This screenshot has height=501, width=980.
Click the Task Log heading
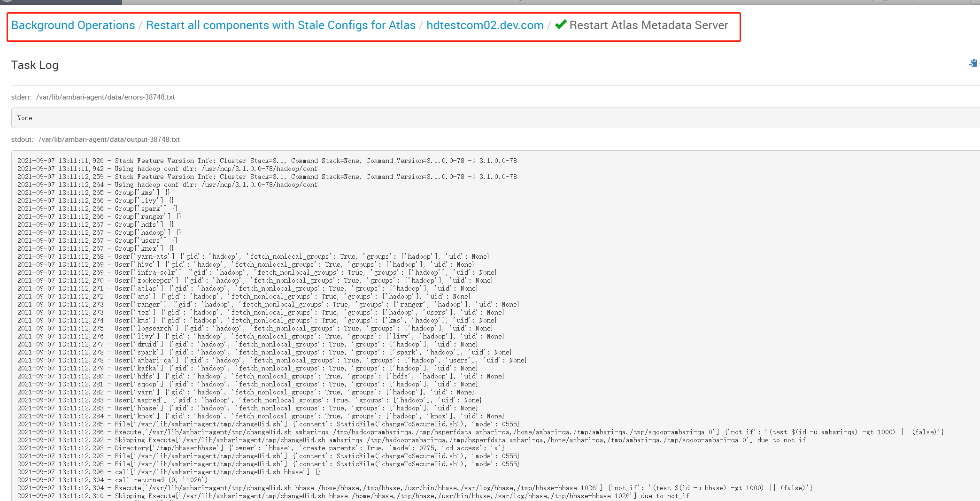(35, 65)
